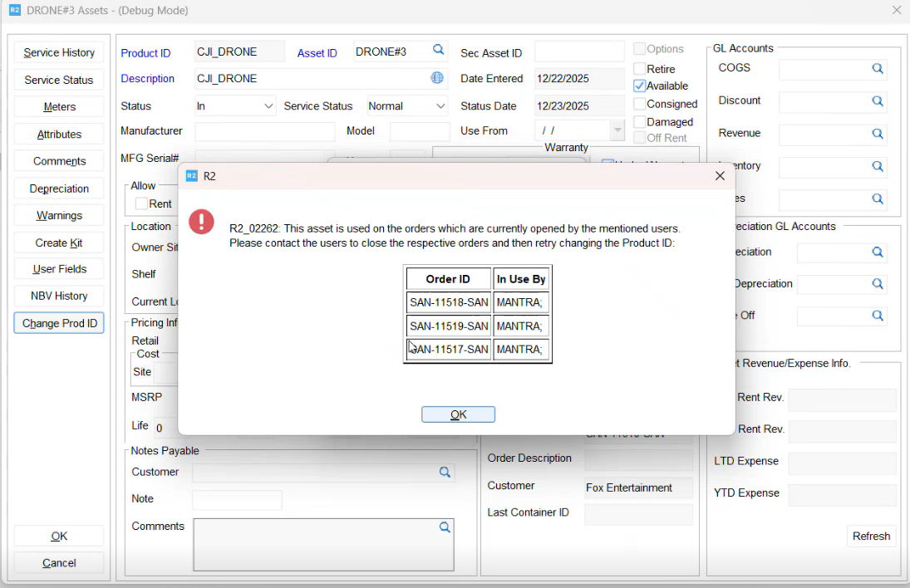Click the Asset ID search magnifier icon
The image size is (910, 588).
438,51
